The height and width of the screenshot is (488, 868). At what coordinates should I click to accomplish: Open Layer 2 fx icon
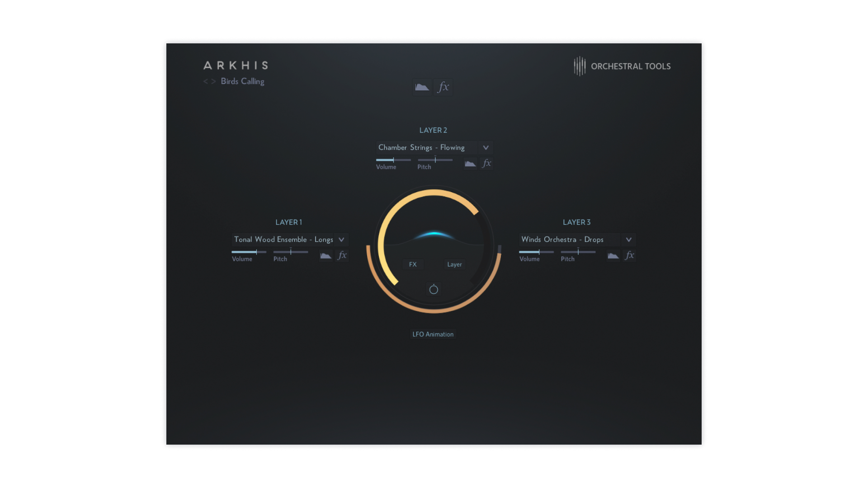pyautogui.click(x=486, y=164)
